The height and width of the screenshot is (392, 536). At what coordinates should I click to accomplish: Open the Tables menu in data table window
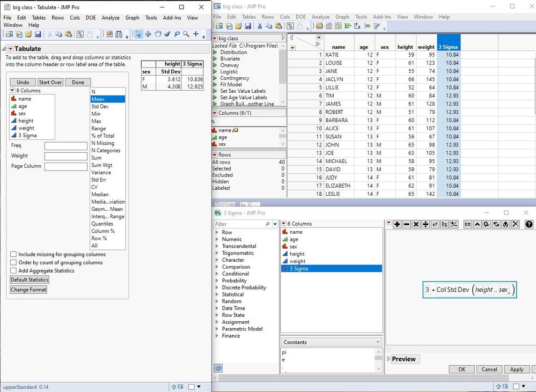pos(248,17)
